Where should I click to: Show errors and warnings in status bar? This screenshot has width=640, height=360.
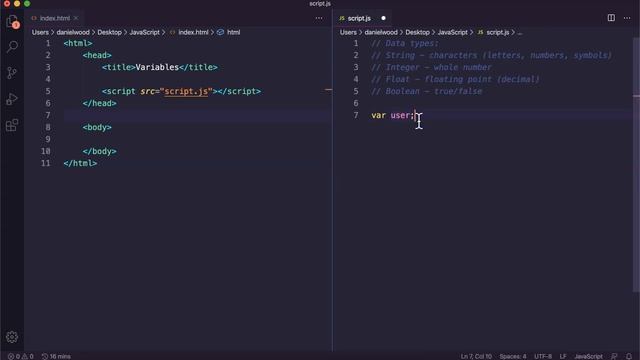[21, 356]
